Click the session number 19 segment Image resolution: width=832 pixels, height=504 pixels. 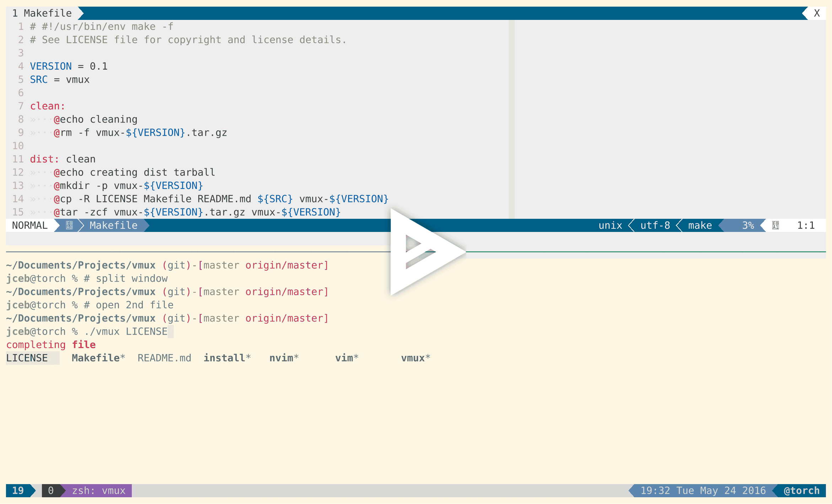[18, 491]
